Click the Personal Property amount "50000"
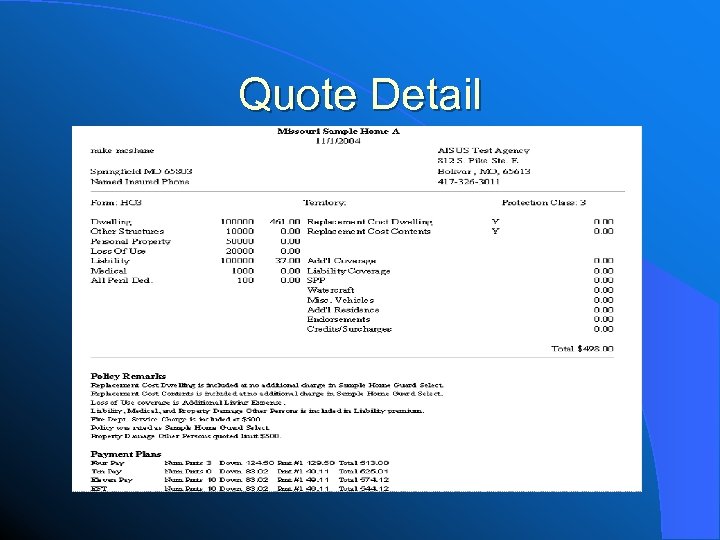The width and height of the screenshot is (720, 540). click(240, 242)
